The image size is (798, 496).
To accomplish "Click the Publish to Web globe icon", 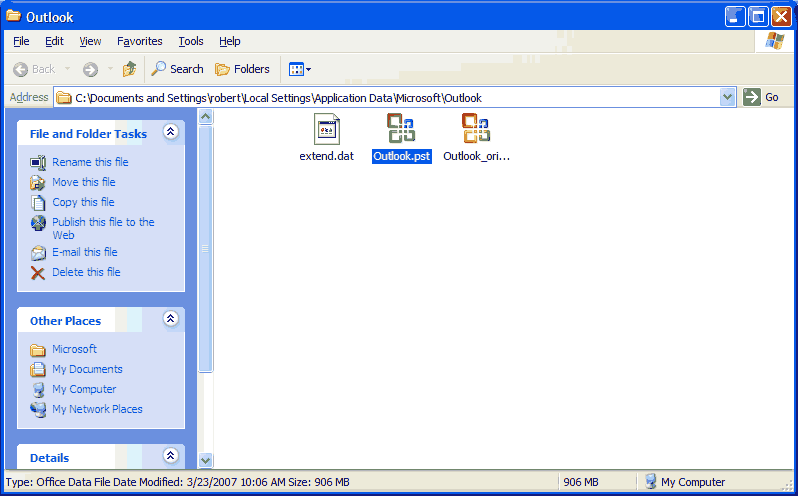I will (38, 223).
